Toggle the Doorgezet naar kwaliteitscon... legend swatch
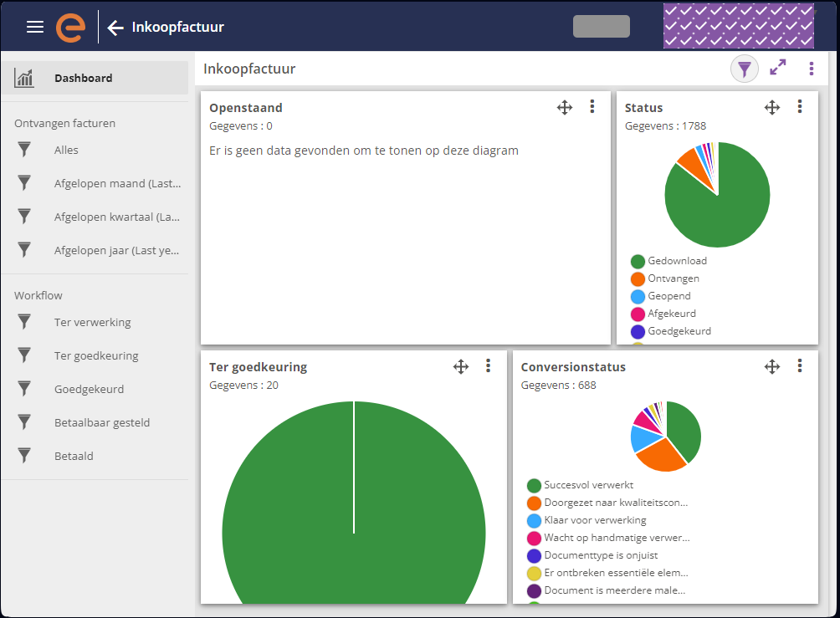Screen dimensions: 840x618 tap(534, 503)
